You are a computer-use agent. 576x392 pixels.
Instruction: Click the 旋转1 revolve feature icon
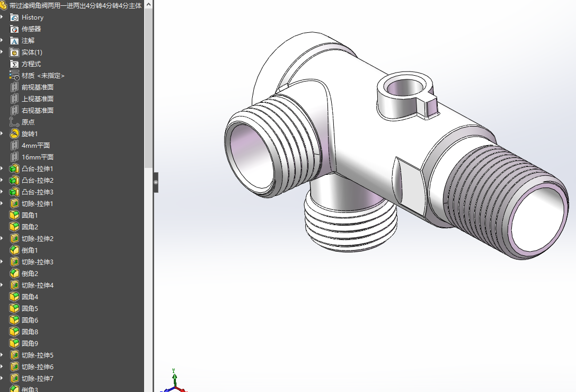tap(14, 133)
